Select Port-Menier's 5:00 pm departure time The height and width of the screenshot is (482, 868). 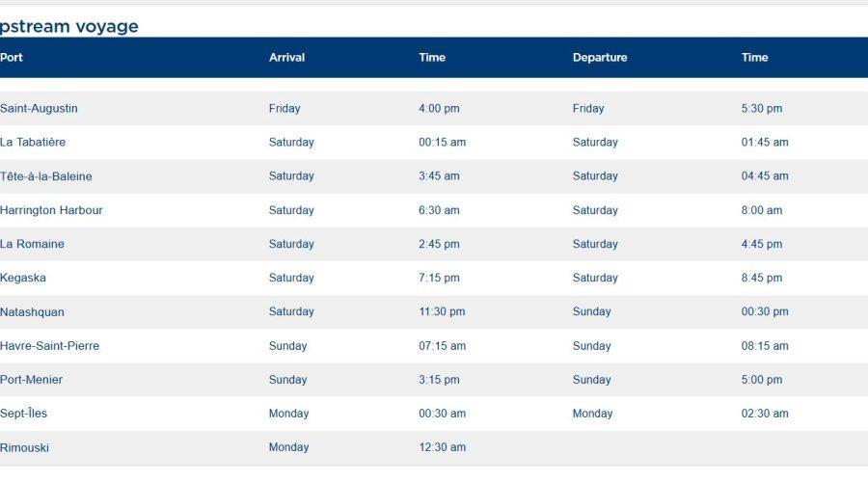pyautogui.click(x=761, y=380)
